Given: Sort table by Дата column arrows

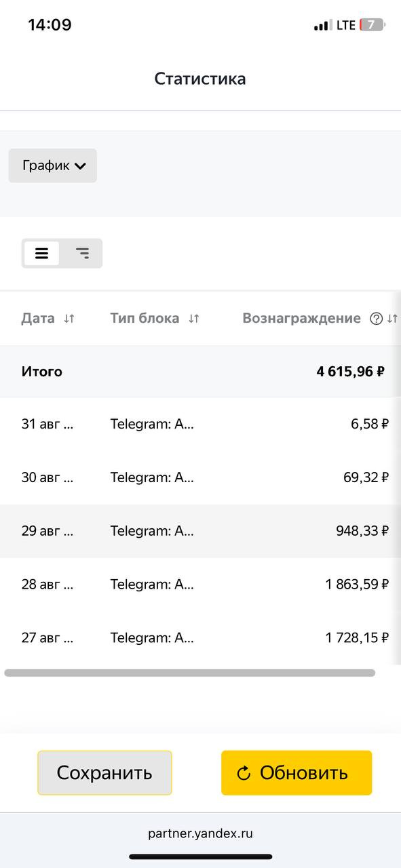Looking at the screenshot, I should pos(69,319).
